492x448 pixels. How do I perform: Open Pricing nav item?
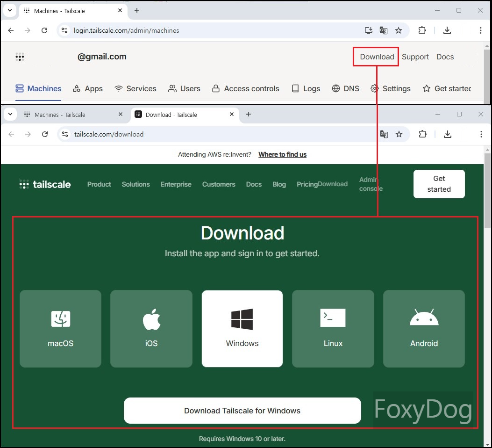307,184
